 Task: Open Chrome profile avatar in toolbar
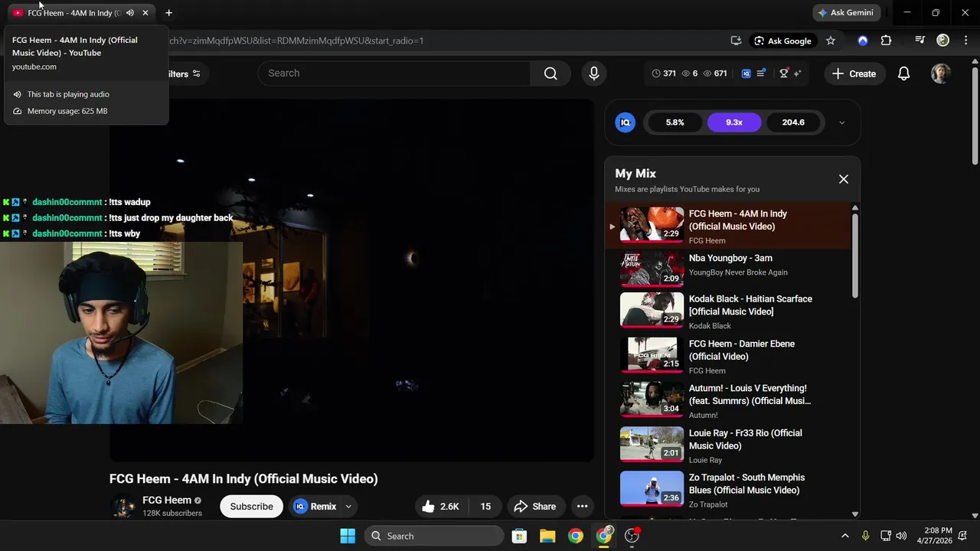pos(943,41)
